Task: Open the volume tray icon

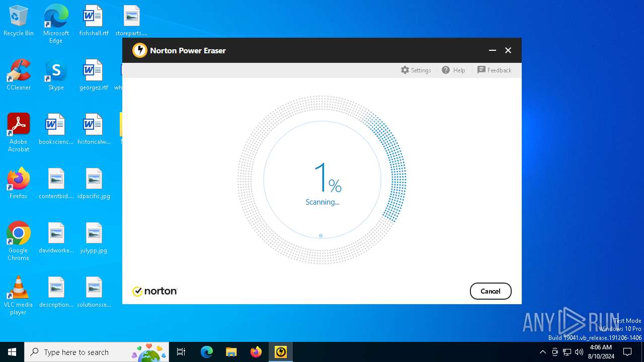Action: 579,352
